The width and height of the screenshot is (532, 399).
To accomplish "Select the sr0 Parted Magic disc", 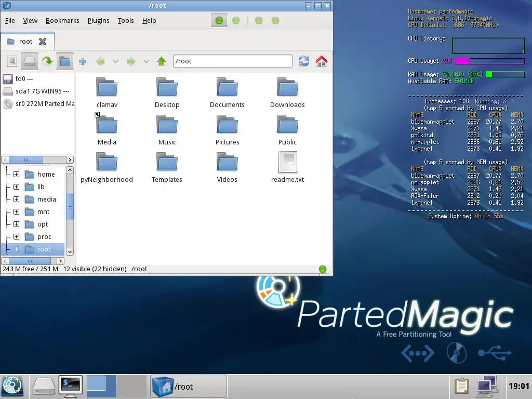I will coord(37,104).
